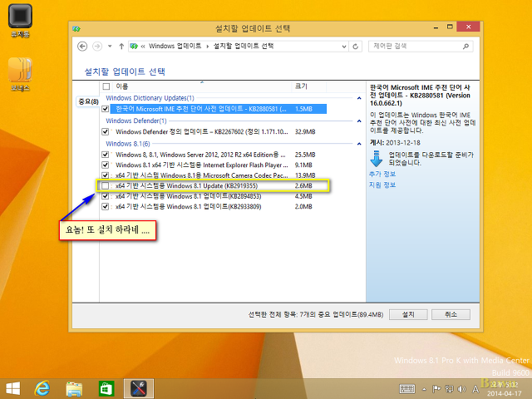Screen dimensions: 532x399
Task: Collapse the Windows Defender group
Action: click(359, 121)
